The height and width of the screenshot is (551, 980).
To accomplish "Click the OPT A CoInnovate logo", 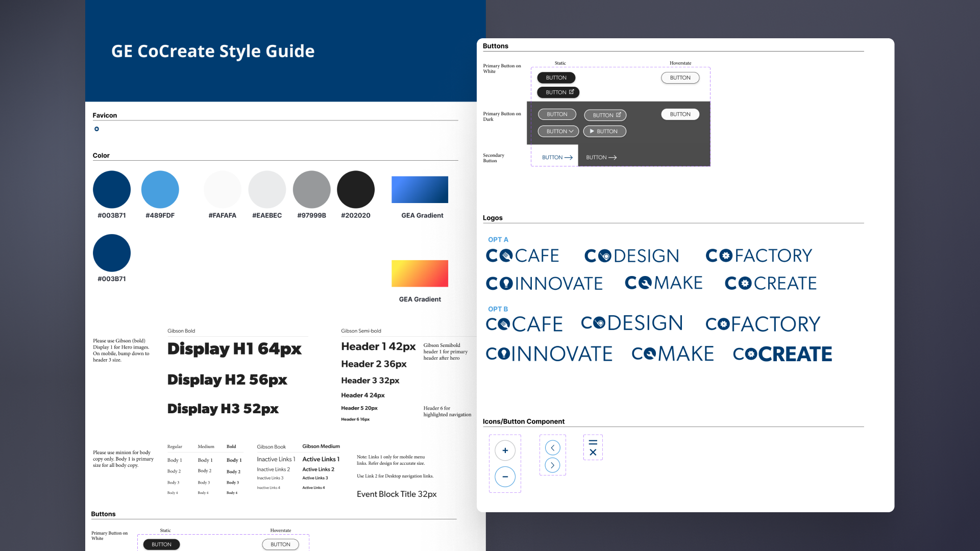I will pyautogui.click(x=544, y=283).
